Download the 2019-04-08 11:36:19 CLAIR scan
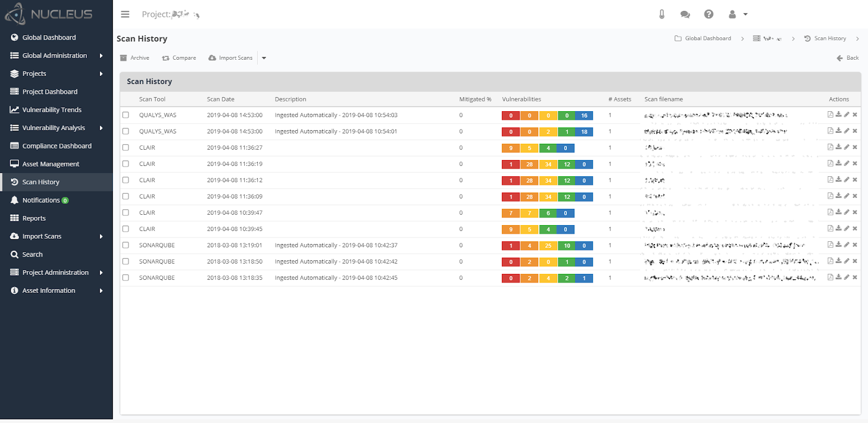Image resolution: width=868 pixels, height=423 pixels. 838,163
